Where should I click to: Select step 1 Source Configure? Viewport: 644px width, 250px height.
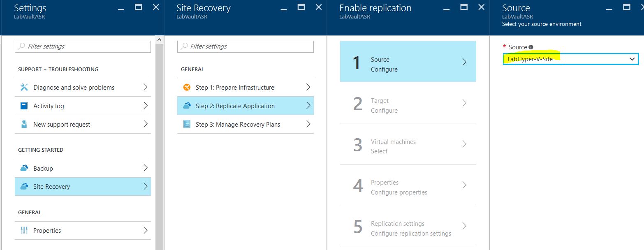[x=408, y=62]
